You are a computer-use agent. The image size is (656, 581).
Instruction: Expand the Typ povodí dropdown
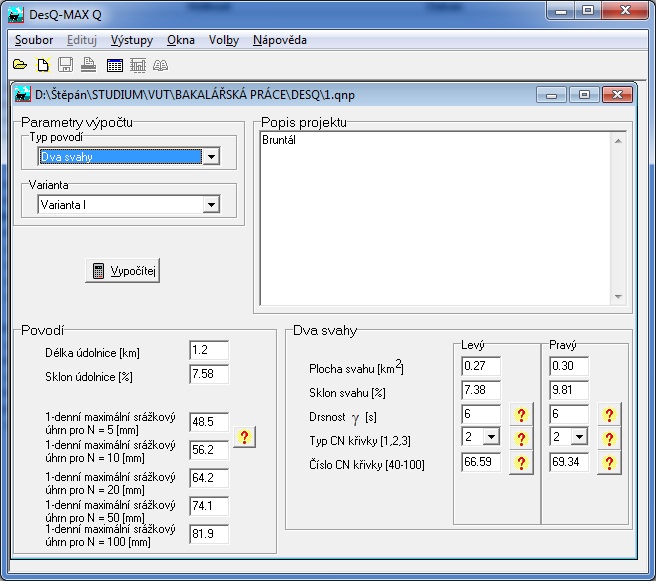tap(211, 157)
